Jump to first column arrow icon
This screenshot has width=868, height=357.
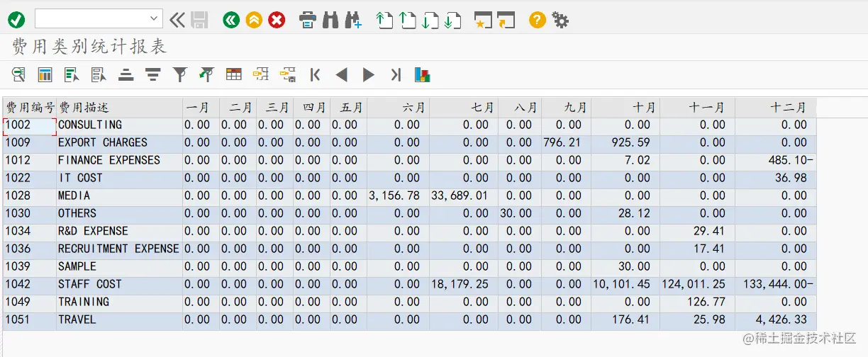tap(316, 74)
